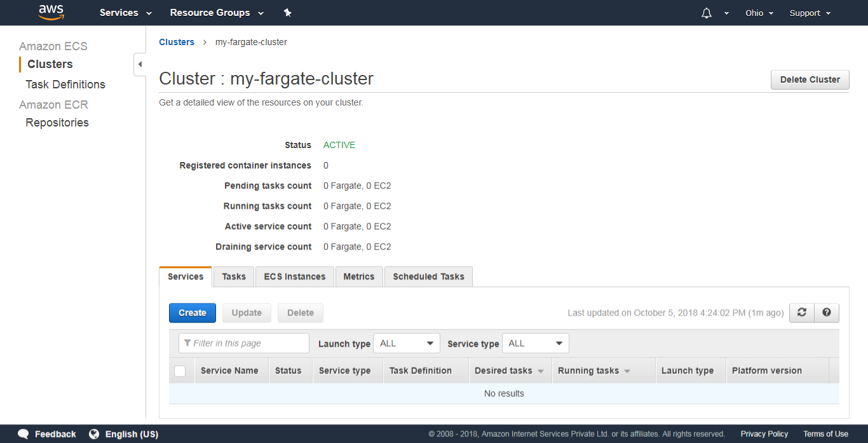This screenshot has height=443, width=868.
Task: Open the Service type ALL dropdown
Action: [x=536, y=343]
